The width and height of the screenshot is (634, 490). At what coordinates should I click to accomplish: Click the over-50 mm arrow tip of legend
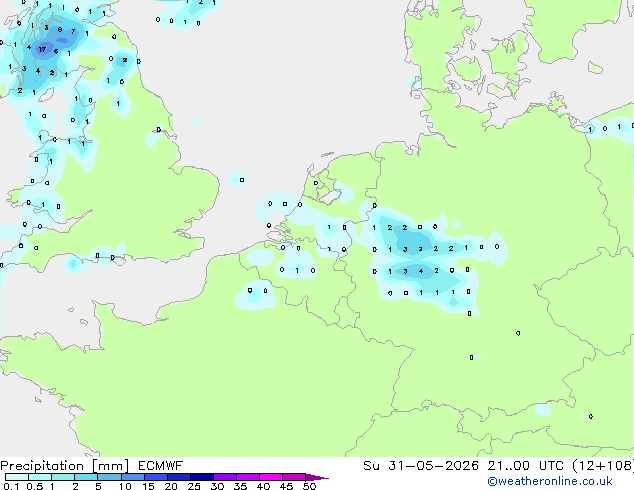(x=317, y=477)
